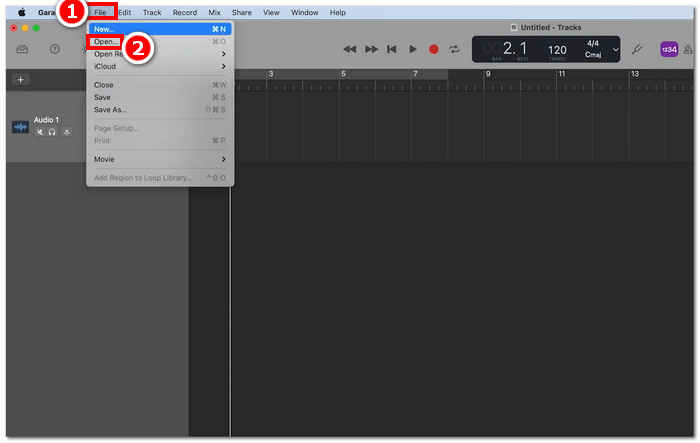The image size is (700, 443).
Task: Click bar 13 on the ruler
Action: coord(634,74)
